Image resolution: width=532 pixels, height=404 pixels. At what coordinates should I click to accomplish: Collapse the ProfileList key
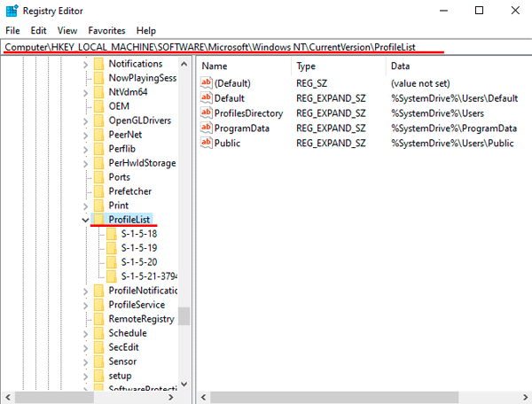click(85, 221)
